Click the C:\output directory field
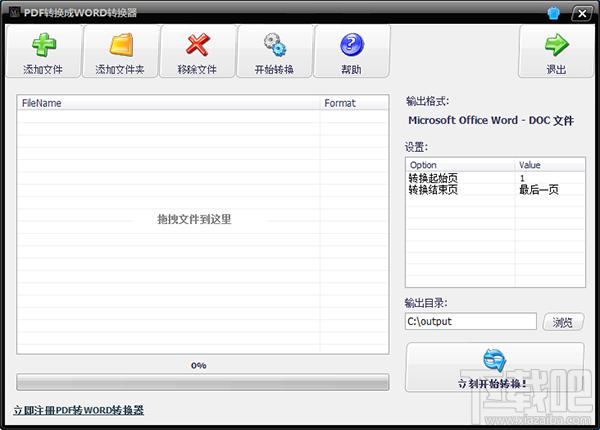The height and width of the screenshot is (430, 600). point(470,321)
